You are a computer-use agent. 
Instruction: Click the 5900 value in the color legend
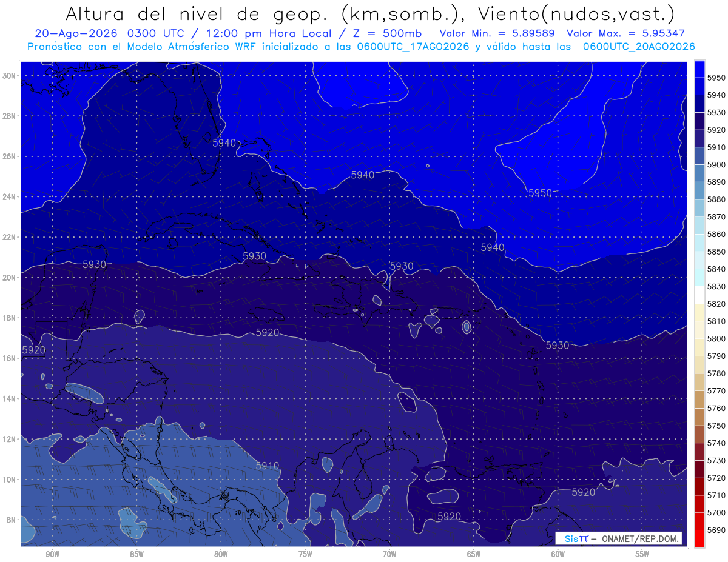click(716, 164)
